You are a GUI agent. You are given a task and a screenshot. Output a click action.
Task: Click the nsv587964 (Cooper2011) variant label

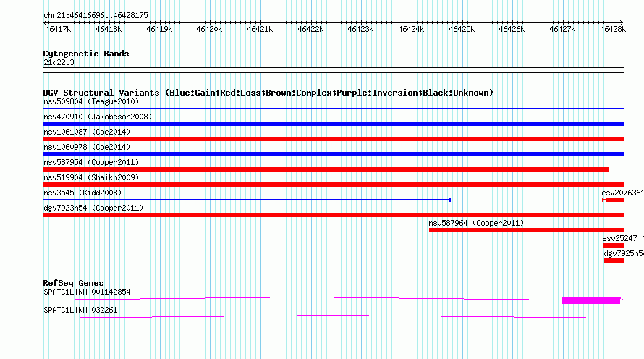click(x=476, y=223)
